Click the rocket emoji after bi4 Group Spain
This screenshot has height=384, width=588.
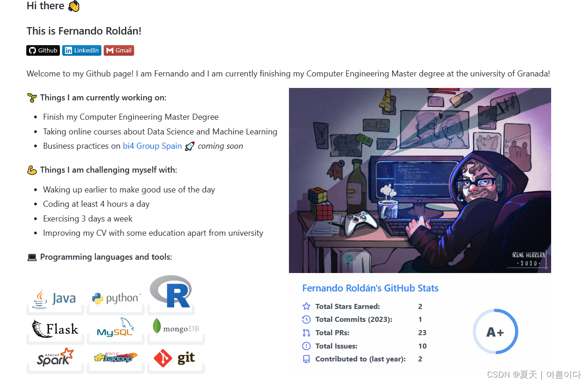[x=189, y=146]
